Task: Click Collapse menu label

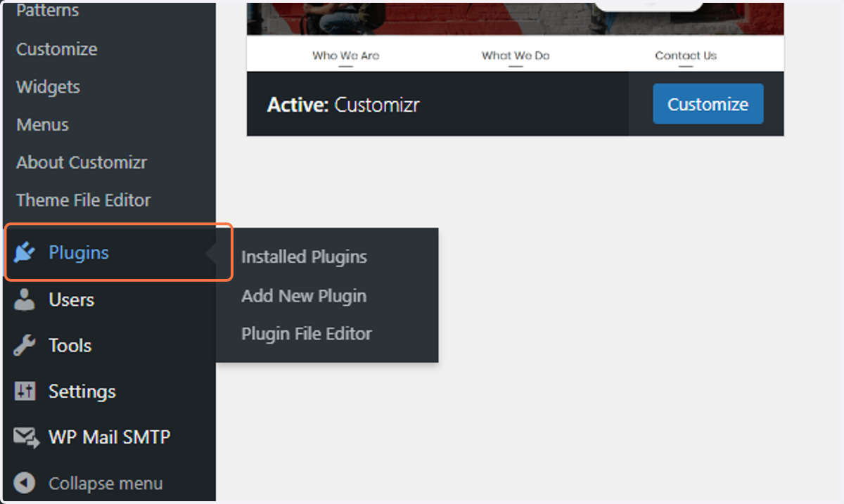Action: 105,484
